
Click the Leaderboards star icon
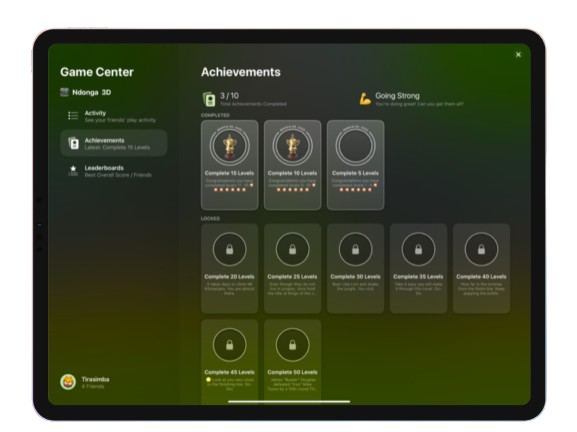(x=73, y=170)
